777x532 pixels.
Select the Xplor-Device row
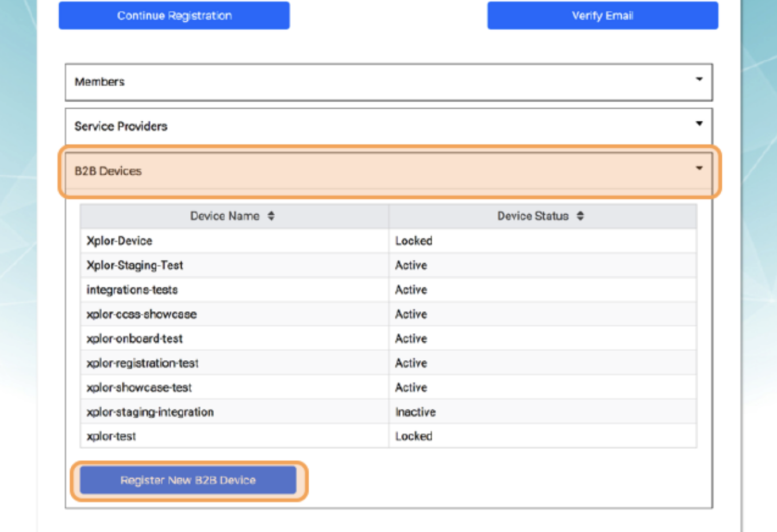[x=120, y=241]
